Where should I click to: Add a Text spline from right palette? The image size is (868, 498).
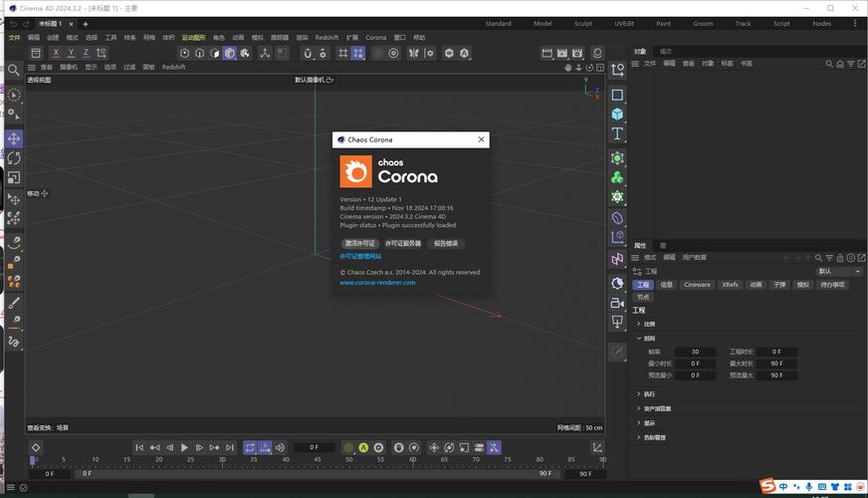(x=617, y=133)
